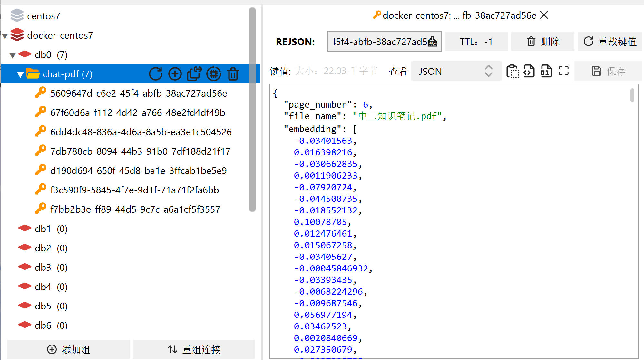Delete the chat-pdf folder via trash icon
The image size is (644, 360).
[233, 73]
